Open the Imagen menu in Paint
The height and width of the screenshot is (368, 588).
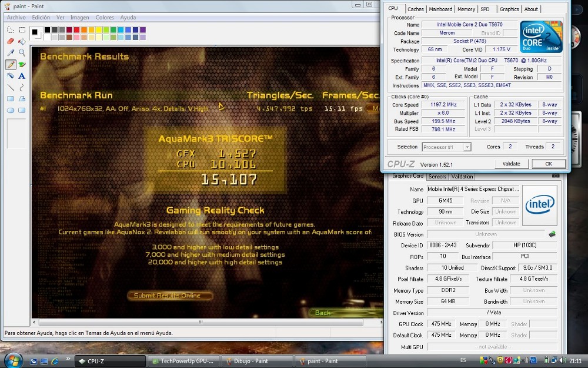click(x=80, y=17)
